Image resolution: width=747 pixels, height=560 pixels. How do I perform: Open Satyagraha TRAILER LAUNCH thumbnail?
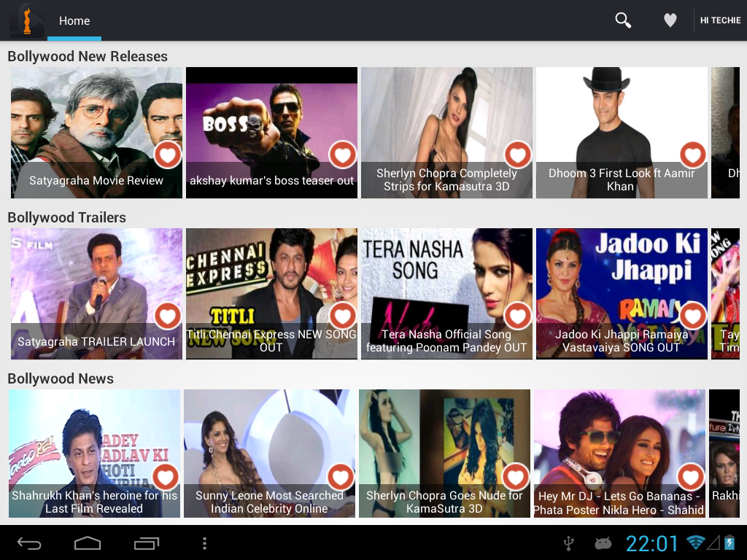97,294
